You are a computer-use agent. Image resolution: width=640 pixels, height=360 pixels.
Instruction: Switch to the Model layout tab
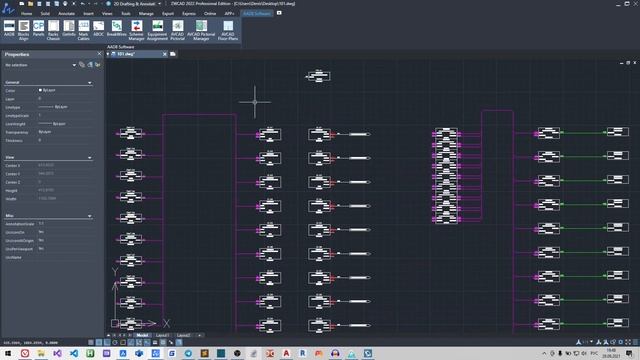(142, 335)
